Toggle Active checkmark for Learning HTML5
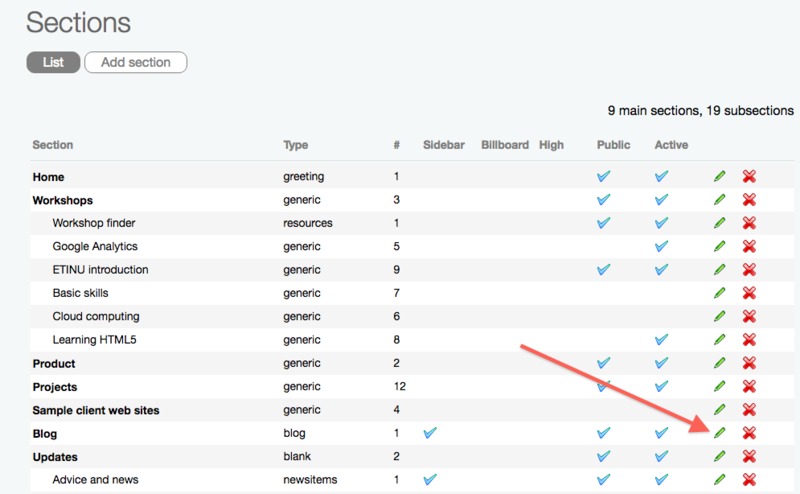The height and width of the screenshot is (494, 800). (x=661, y=340)
